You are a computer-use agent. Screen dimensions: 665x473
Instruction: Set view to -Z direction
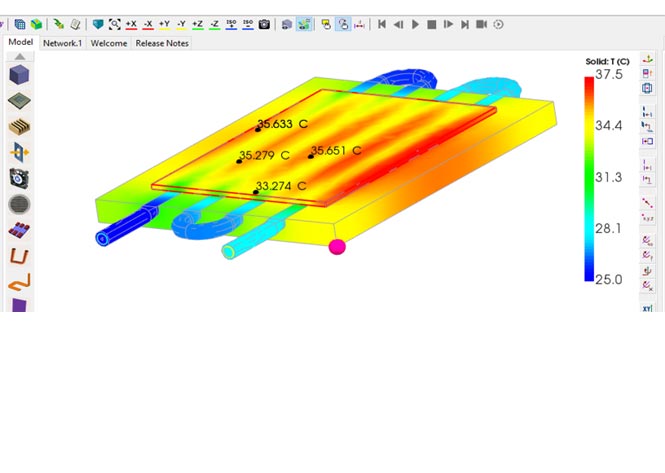coord(215,24)
